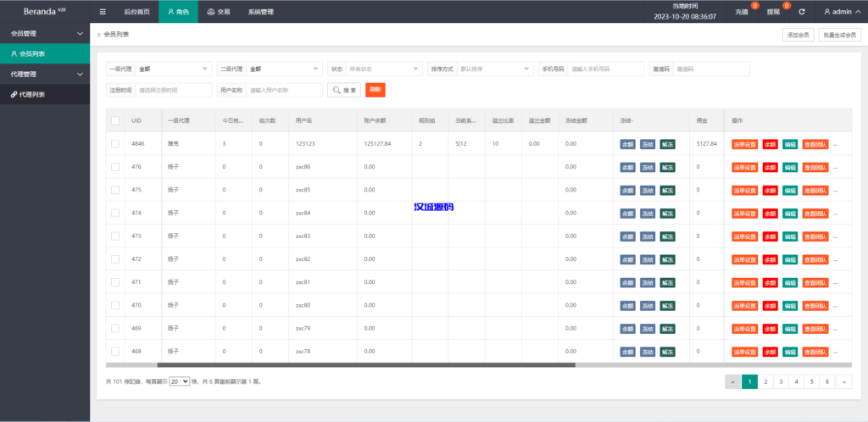This screenshot has width=868, height=422.
Task: Click the 添加会员 button
Action: point(798,35)
